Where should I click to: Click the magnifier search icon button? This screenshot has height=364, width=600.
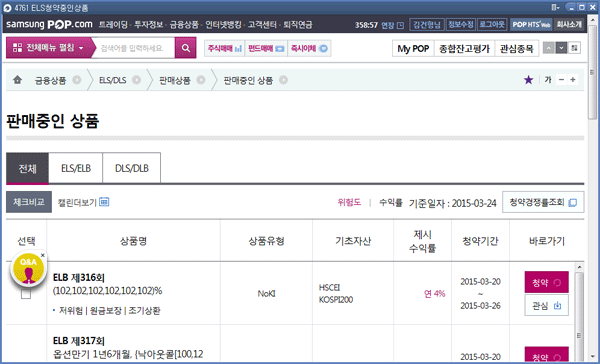point(186,48)
